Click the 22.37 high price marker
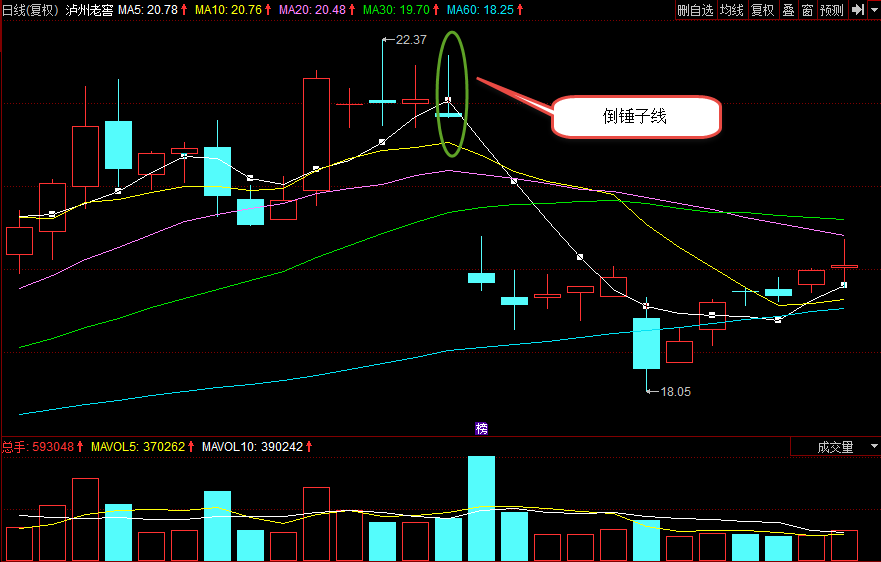Screen dimensions: 881x562 (410, 40)
